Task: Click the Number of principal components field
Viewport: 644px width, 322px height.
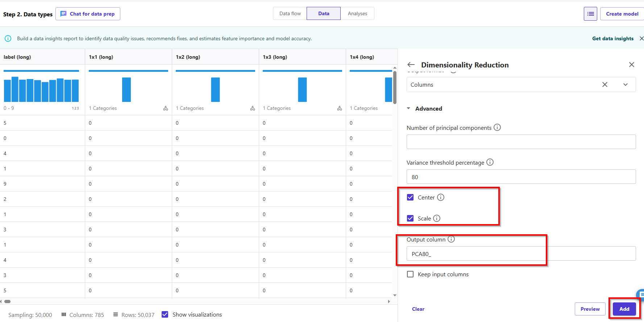Action: pos(521,142)
